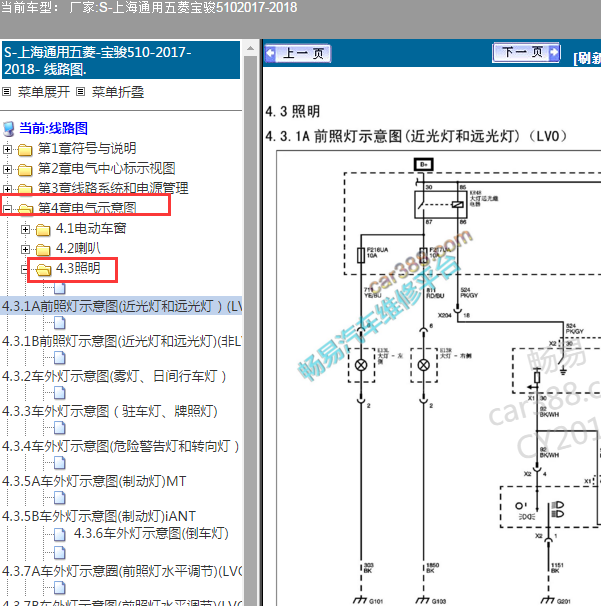
Task: Open 4.3.1B前照灯示意图(近光灯和远光灯) entry
Action: [121, 341]
